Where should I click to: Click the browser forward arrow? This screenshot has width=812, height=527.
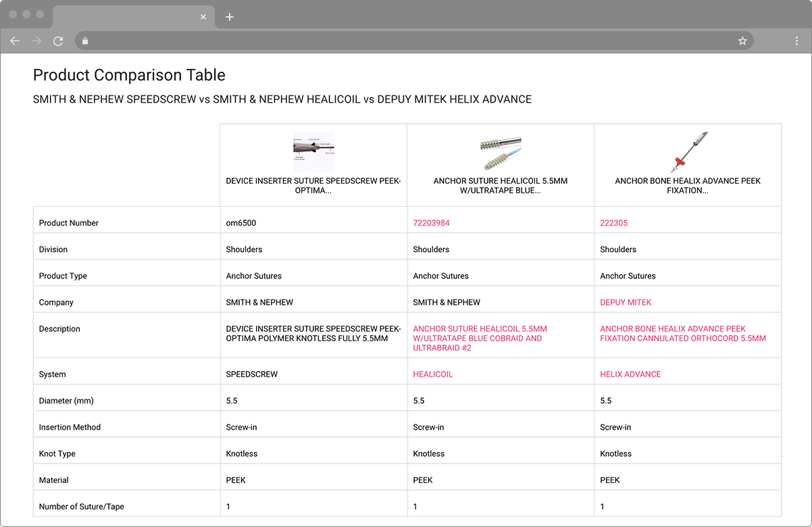point(36,41)
